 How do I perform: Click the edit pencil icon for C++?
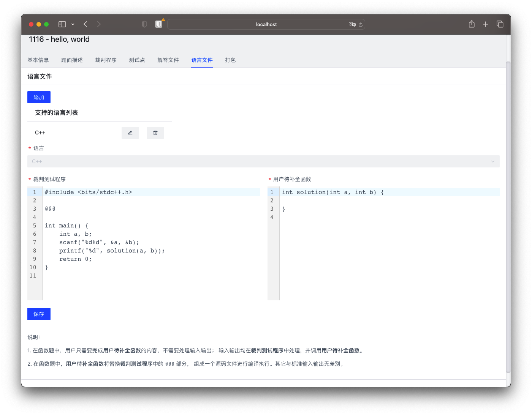[130, 133]
